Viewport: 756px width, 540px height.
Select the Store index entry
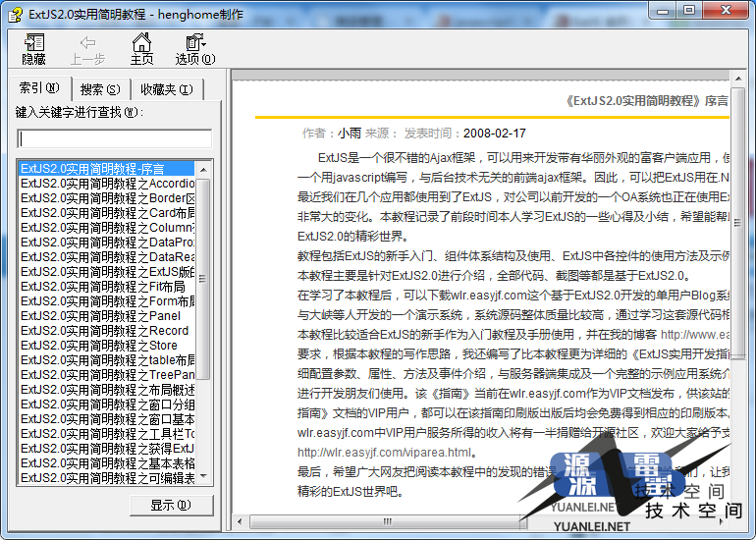click(107, 346)
